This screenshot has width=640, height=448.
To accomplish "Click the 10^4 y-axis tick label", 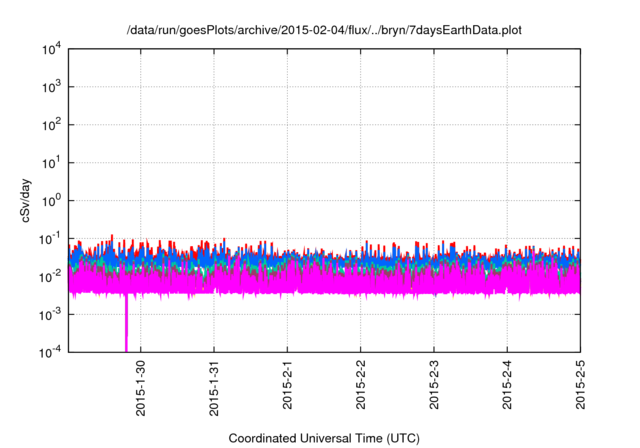I will point(52,49).
